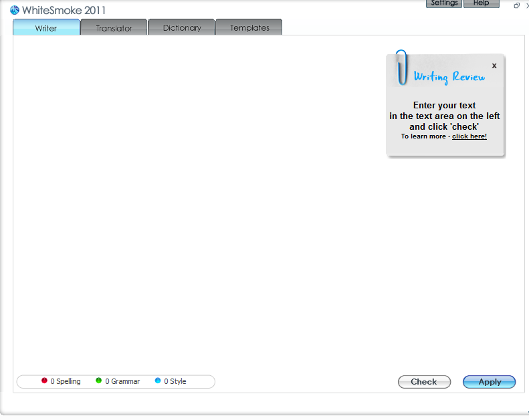529x420 pixels.
Task: Switch to the Writer tab
Action: click(x=46, y=27)
